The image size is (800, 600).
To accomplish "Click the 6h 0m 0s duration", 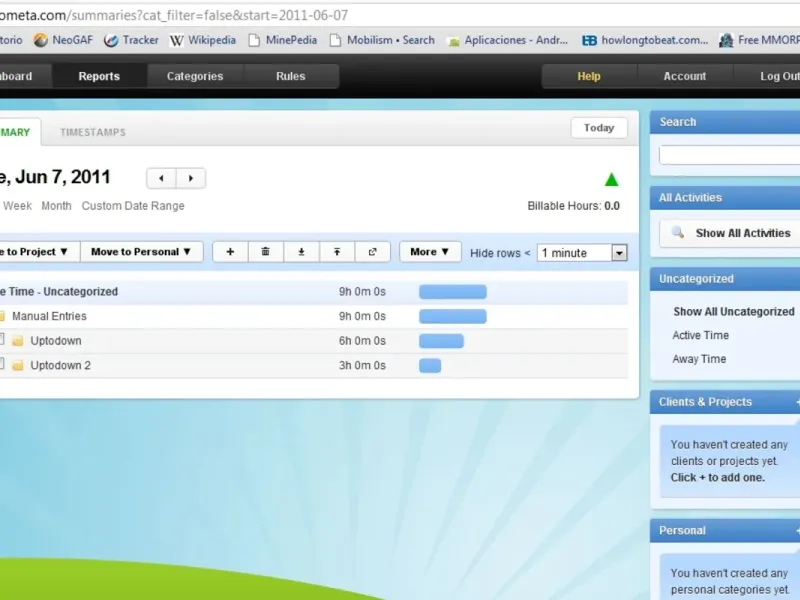I will (362, 341).
